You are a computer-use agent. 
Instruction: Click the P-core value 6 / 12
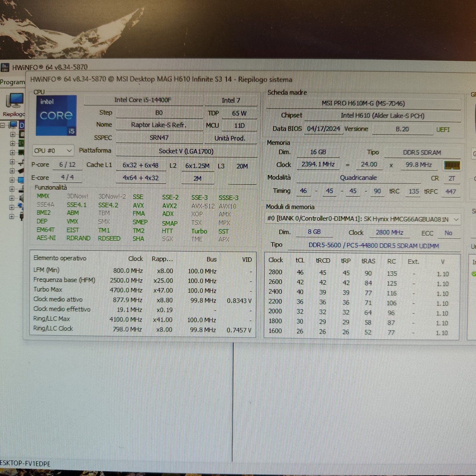tap(67, 165)
